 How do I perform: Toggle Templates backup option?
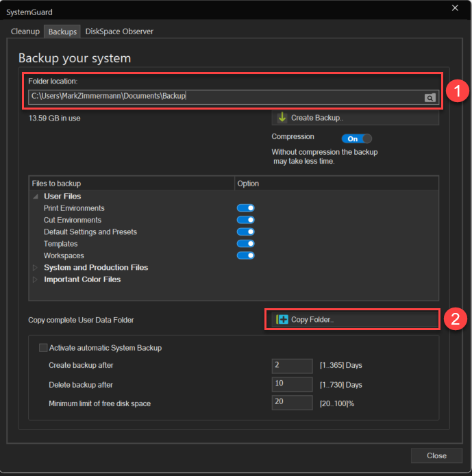point(246,243)
